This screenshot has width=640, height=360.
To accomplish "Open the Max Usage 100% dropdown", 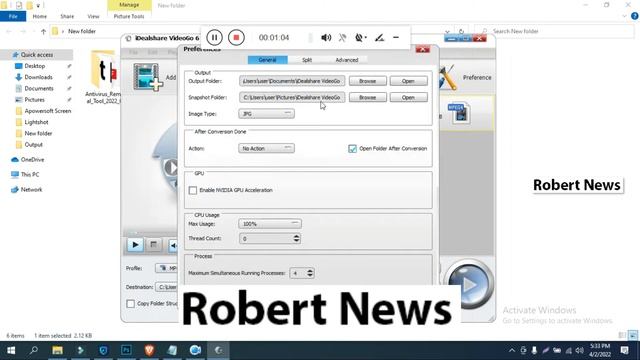I will pos(270,224).
